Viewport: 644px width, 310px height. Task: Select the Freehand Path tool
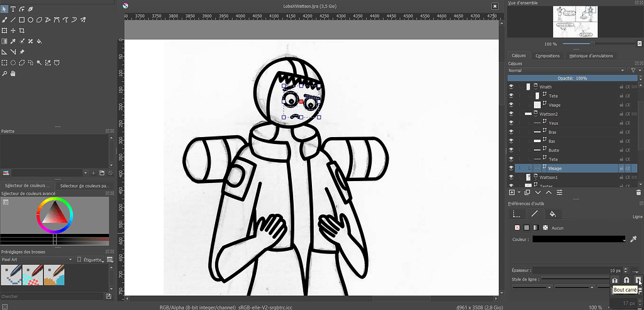tap(65, 19)
